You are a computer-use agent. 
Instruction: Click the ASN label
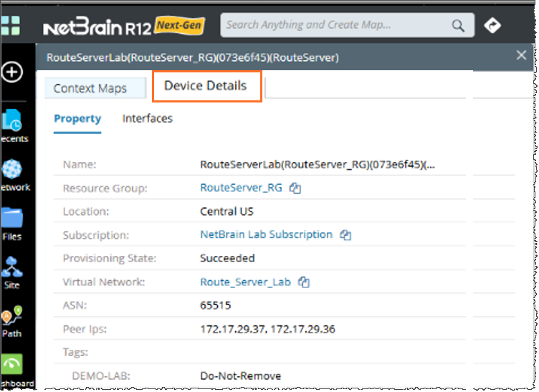click(75, 305)
